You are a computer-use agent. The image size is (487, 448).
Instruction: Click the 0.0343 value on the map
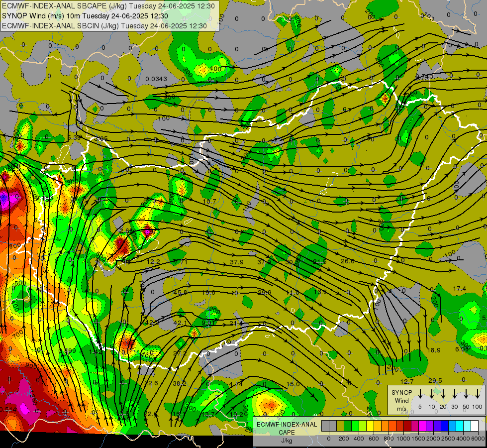coord(156,79)
